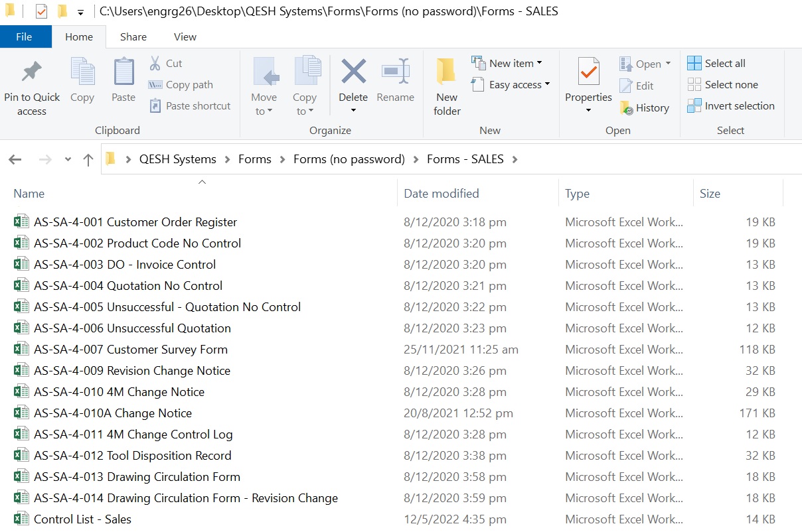Click the Paste clipboard icon
This screenshot has height=532, width=802.
point(123,72)
